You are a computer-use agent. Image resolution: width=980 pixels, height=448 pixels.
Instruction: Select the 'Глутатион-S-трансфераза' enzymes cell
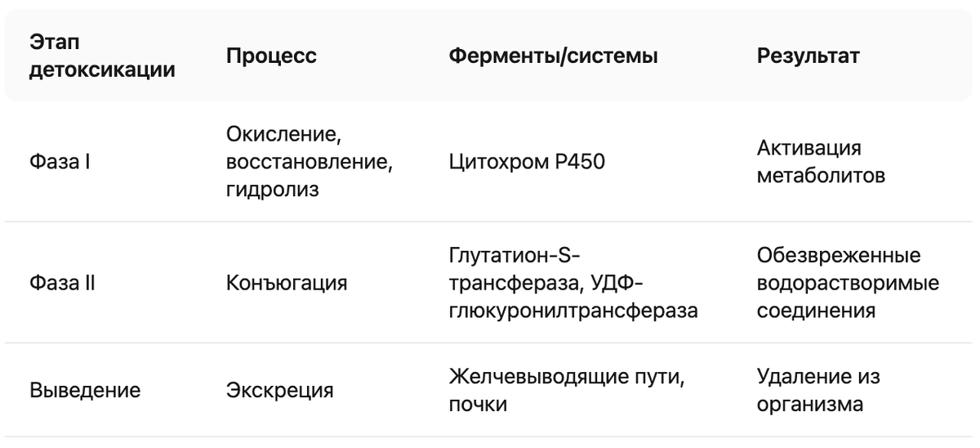(x=572, y=283)
